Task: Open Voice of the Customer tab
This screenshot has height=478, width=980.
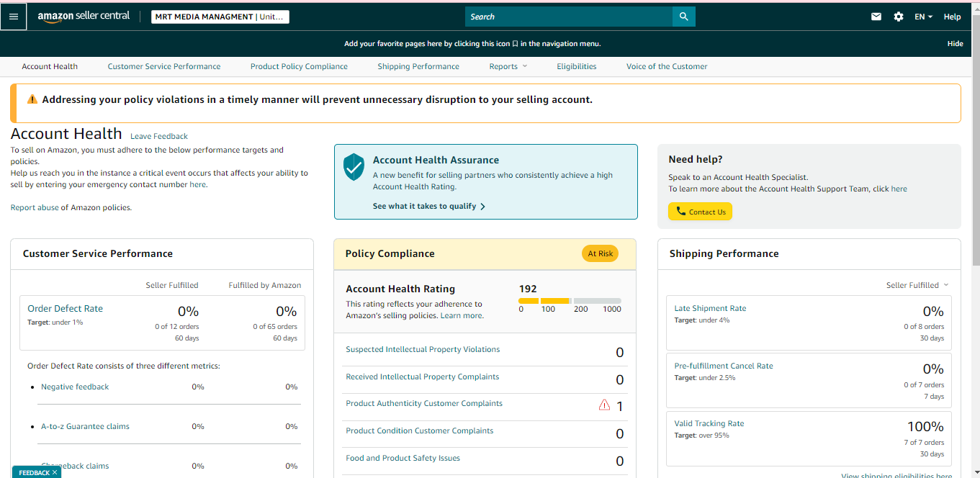Action: click(667, 66)
